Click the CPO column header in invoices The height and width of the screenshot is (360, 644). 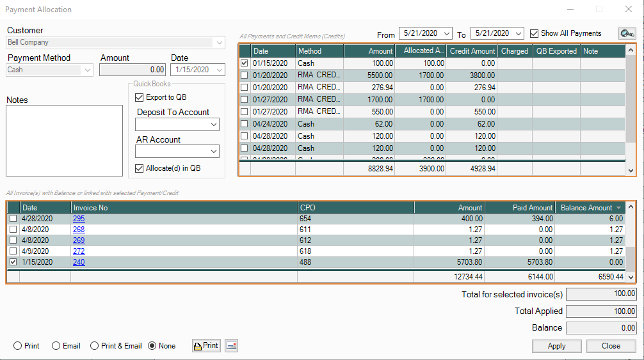tap(355, 208)
